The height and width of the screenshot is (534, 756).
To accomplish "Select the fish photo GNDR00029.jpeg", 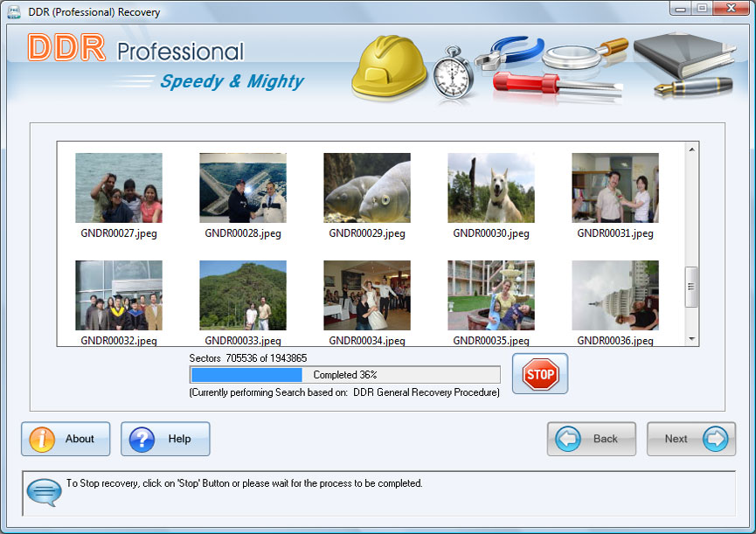I will [367, 188].
